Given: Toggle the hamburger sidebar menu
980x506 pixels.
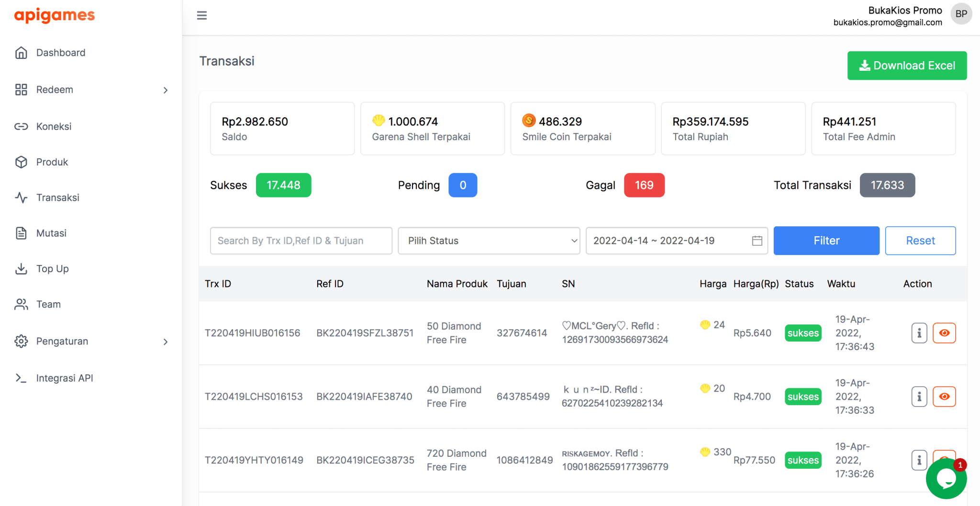Looking at the screenshot, I should 202,15.
